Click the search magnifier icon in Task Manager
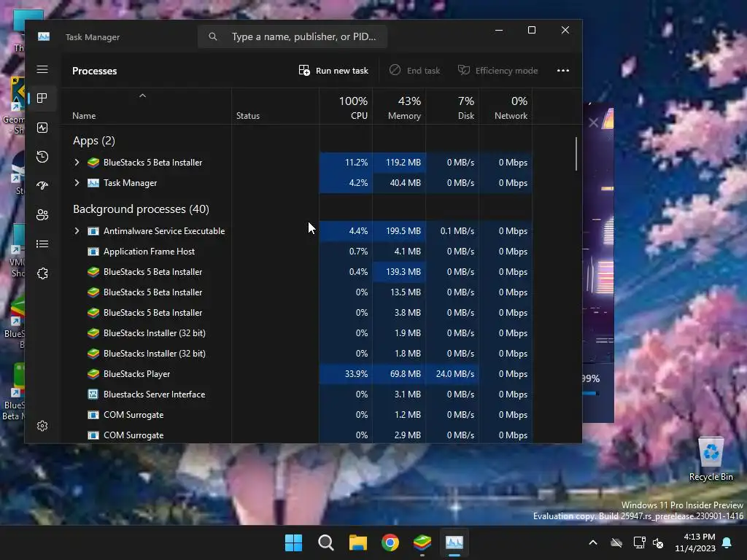Screen dimensions: 747x560 213,36
